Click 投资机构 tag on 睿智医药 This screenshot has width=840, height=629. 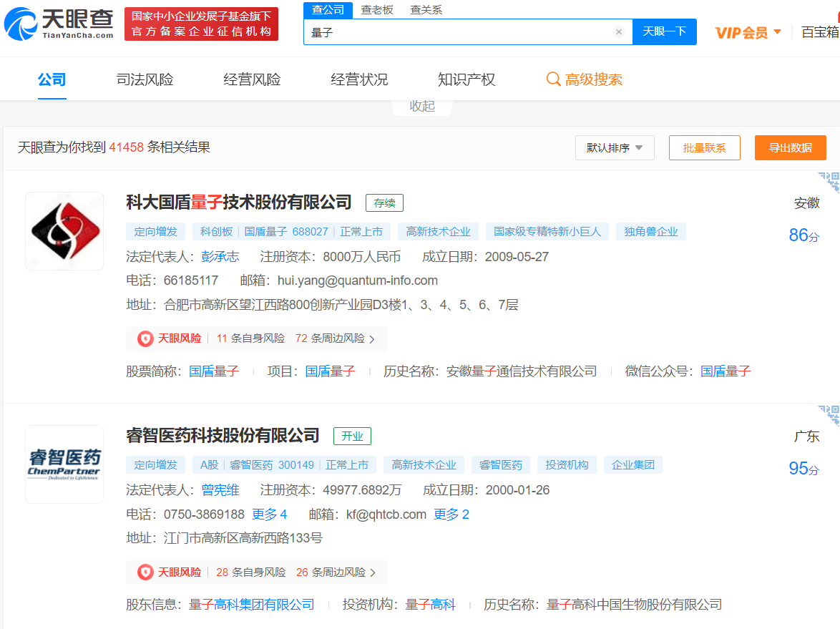[567, 464]
